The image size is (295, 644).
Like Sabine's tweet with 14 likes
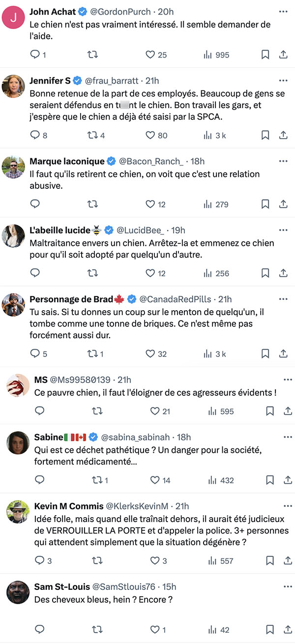coord(155,480)
